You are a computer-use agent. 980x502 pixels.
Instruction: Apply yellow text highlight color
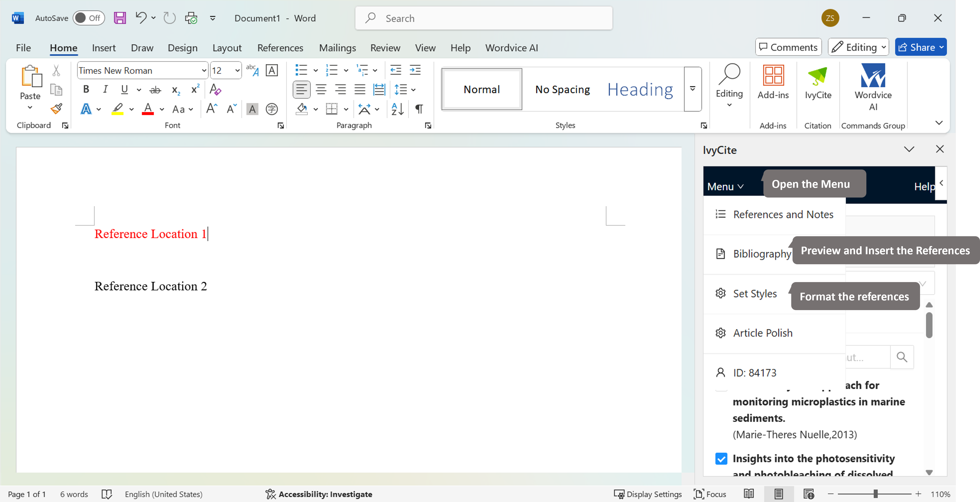[118, 109]
